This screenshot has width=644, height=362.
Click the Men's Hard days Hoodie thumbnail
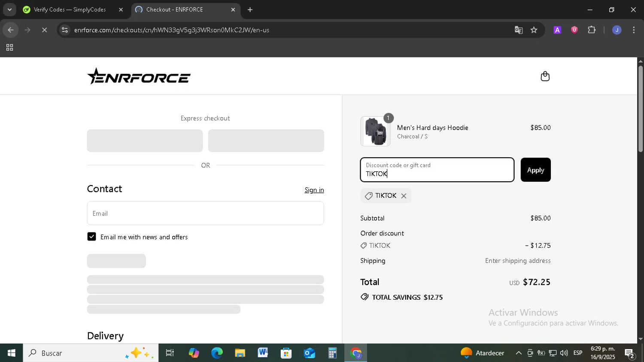point(375,131)
